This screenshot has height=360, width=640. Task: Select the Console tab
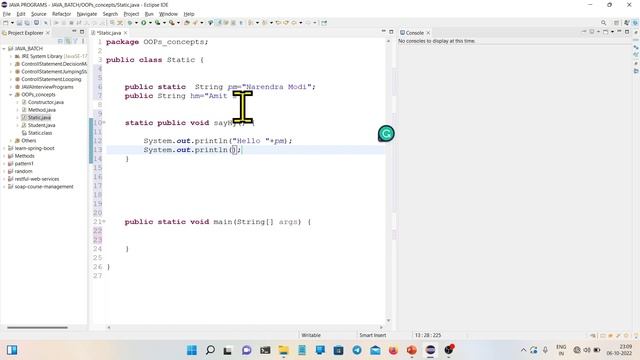(414, 33)
